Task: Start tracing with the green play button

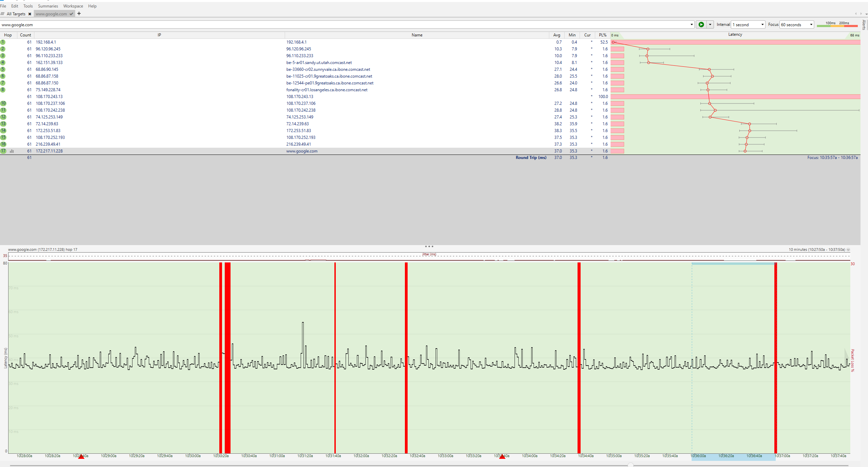Action: tap(701, 25)
